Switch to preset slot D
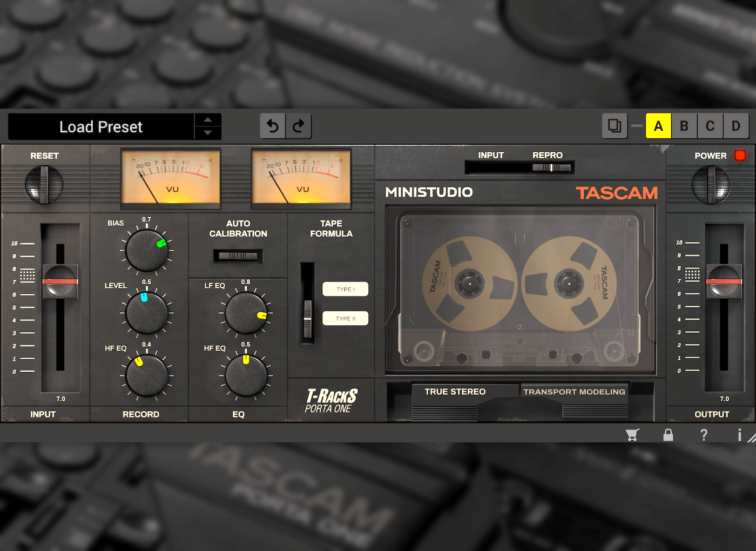The height and width of the screenshot is (551, 756). (x=736, y=126)
